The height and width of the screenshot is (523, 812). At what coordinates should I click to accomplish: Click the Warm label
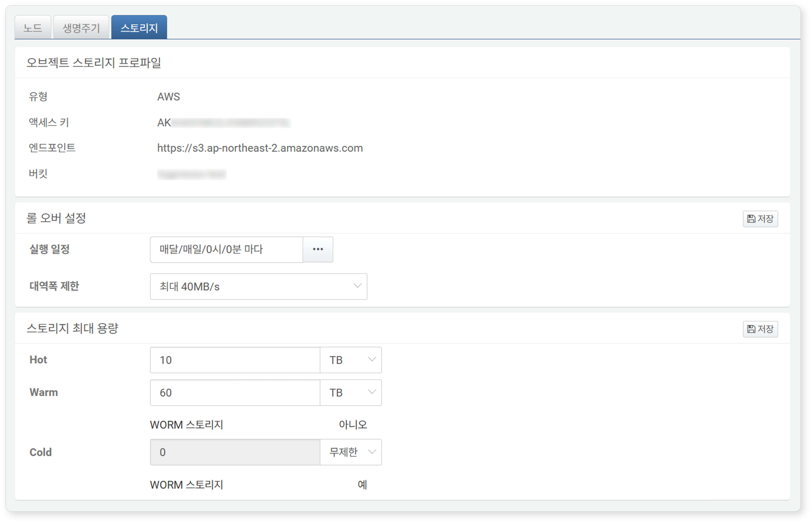(44, 392)
